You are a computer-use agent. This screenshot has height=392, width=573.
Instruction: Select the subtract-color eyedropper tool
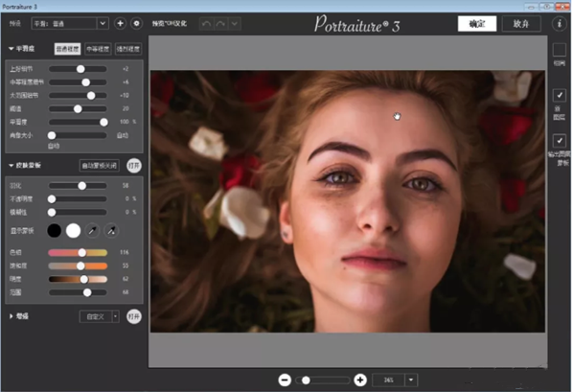pyautogui.click(x=111, y=231)
